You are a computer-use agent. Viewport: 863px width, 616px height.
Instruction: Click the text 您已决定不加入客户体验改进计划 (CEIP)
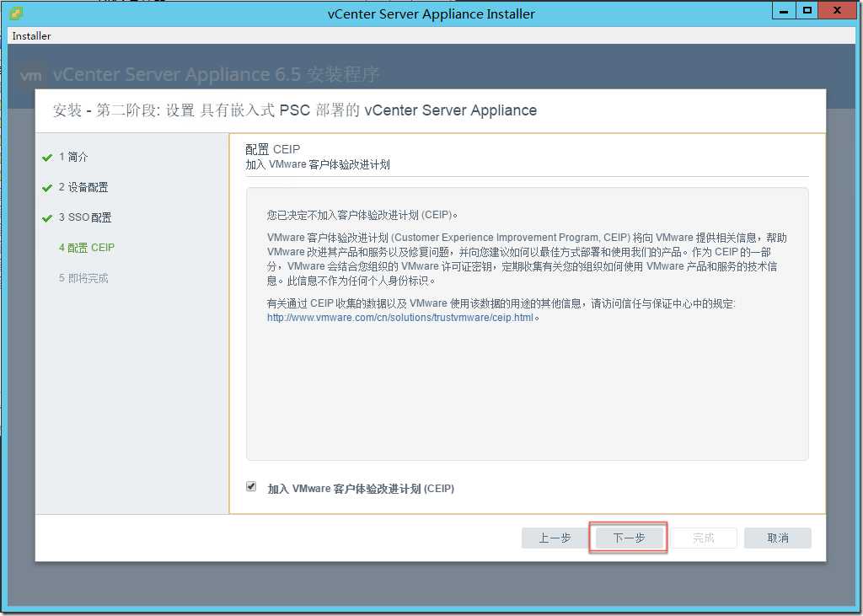click(x=362, y=215)
